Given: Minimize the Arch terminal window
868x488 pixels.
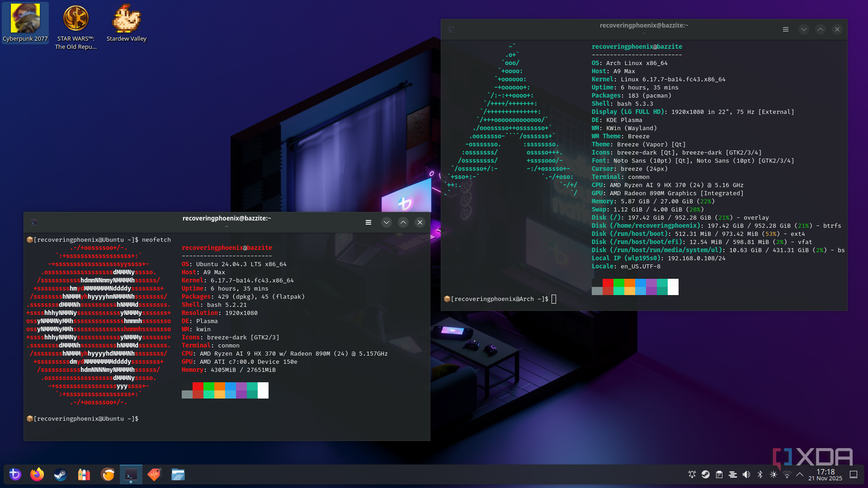Looking at the screenshot, I should (804, 29).
